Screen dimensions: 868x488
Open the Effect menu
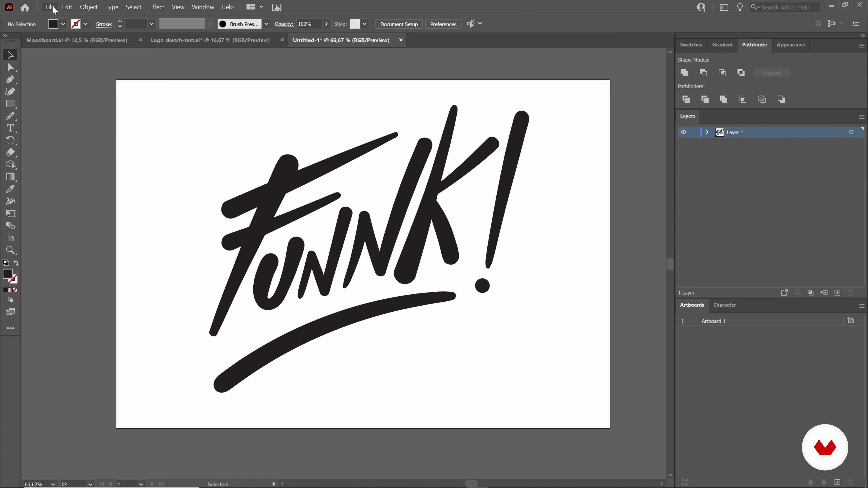tap(156, 7)
